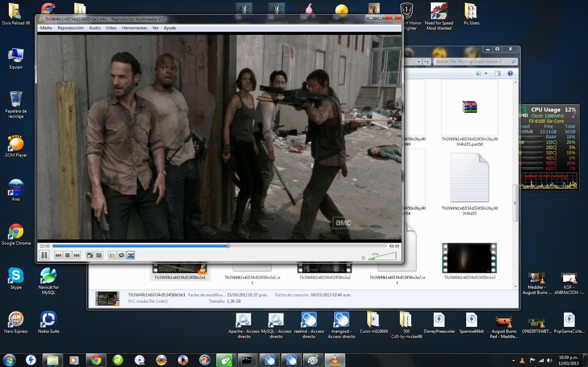This screenshot has height=367, width=588.
Task: Open Explorer help button
Action: click(510, 73)
